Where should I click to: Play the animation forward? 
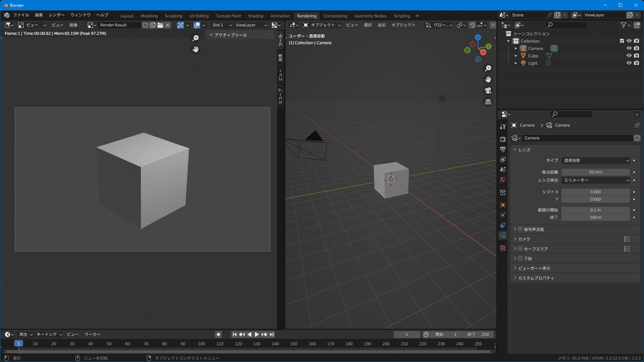pyautogui.click(x=257, y=334)
